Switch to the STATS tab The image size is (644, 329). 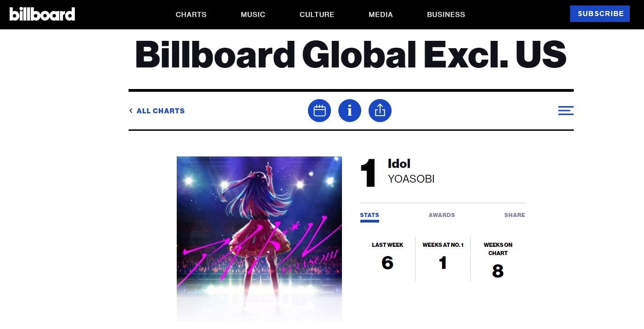pyautogui.click(x=370, y=215)
